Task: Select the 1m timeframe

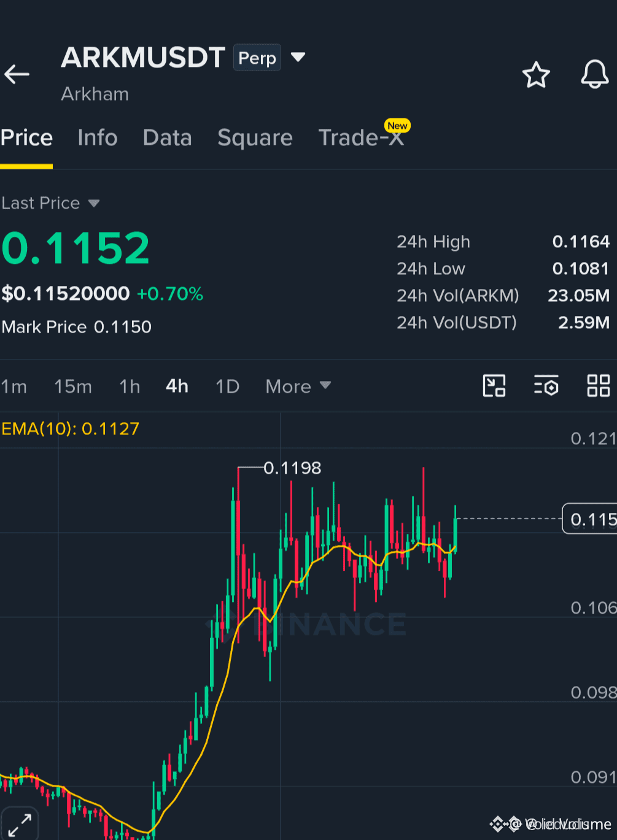Action: [14, 387]
